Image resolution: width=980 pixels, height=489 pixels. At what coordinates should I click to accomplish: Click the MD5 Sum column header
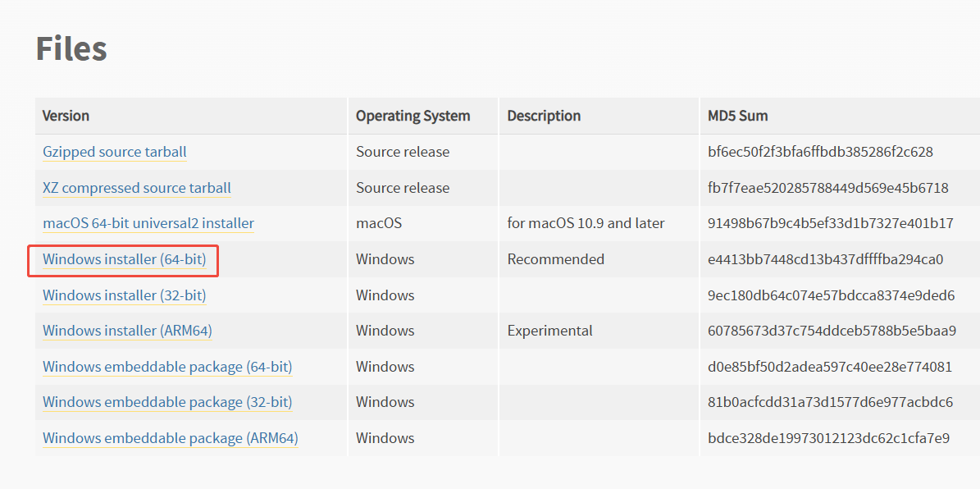coord(738,116)
